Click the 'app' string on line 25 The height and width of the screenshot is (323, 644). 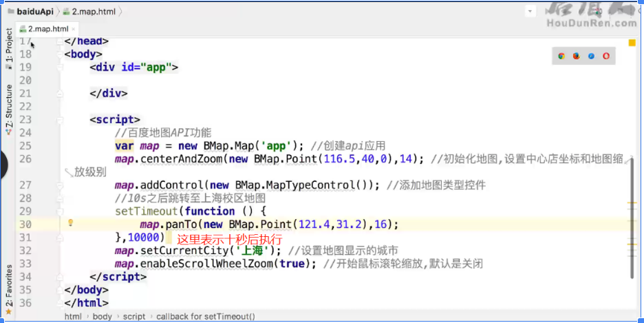pyautogui.click(x=276, y=146)
